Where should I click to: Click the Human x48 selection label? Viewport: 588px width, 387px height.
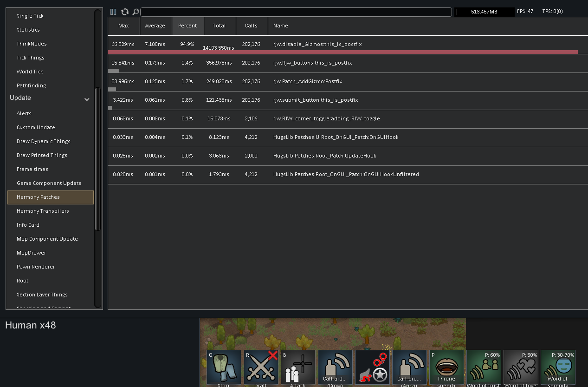31,325
